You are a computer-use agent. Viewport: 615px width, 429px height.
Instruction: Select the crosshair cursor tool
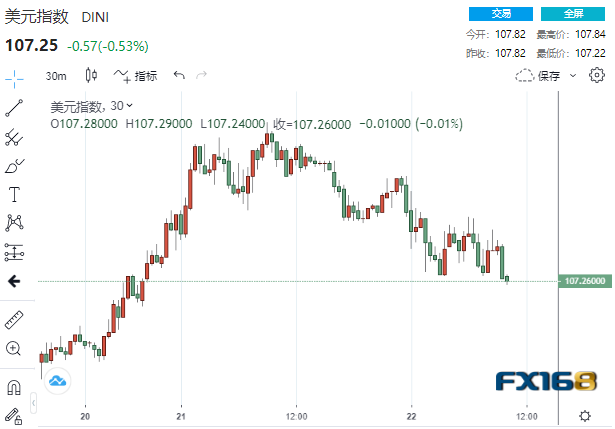[x=14, y=76]
